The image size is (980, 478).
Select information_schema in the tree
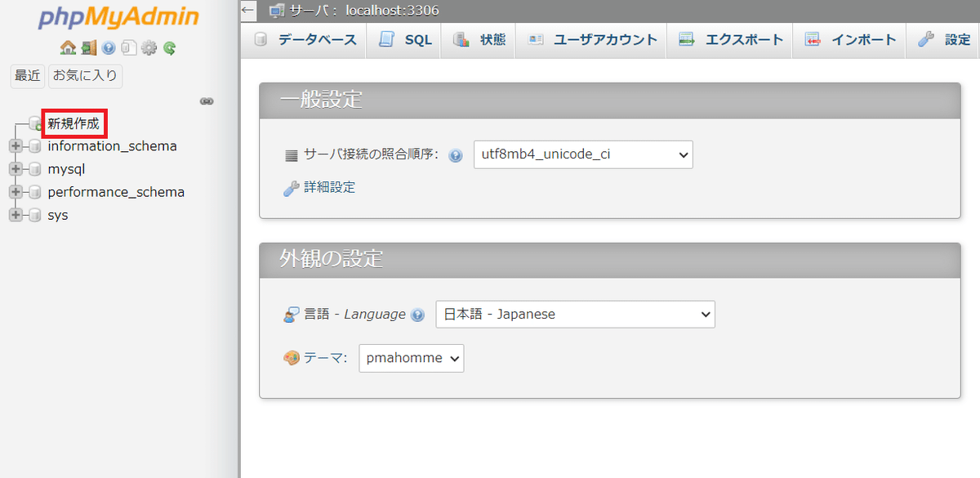[112, 147]
